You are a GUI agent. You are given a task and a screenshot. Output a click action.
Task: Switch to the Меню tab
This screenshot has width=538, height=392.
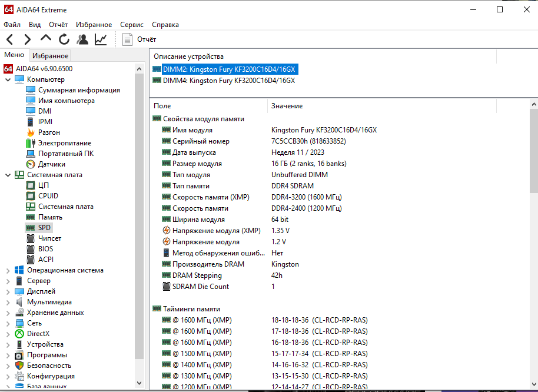(x=14, y=55)
